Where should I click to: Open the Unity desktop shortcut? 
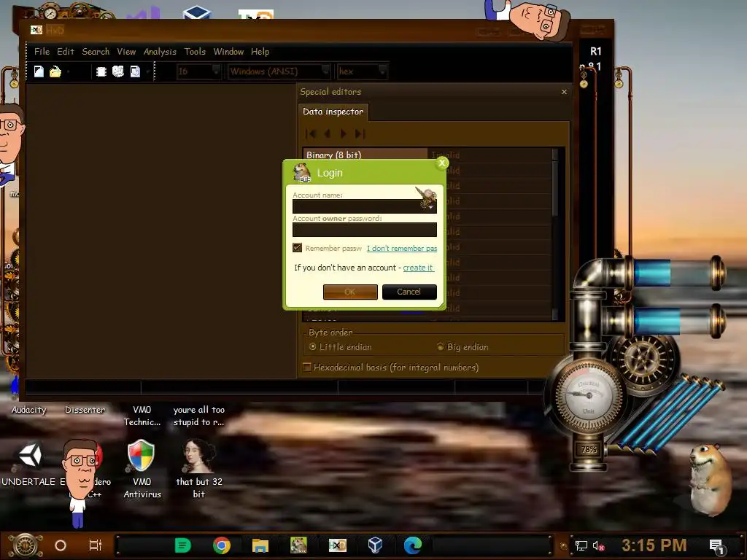pyautogui.click(x=29, y=456)
